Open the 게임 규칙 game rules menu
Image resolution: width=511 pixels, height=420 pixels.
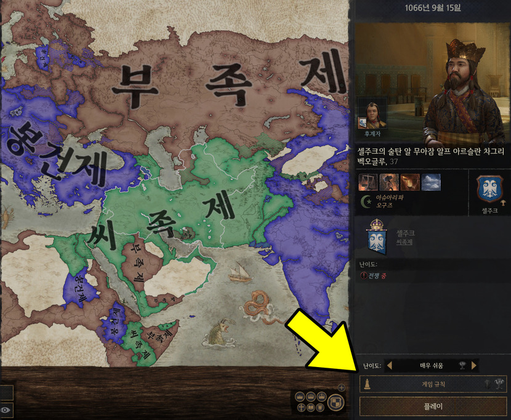433,384
